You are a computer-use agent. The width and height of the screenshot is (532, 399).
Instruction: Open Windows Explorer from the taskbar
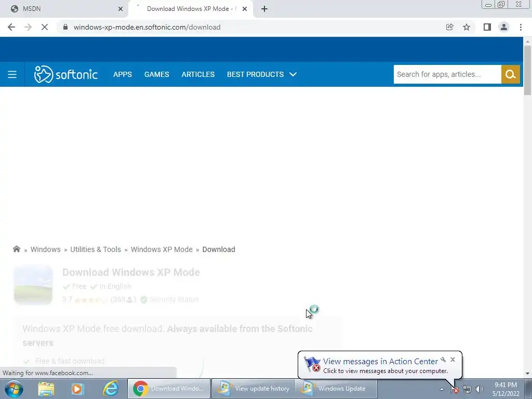[46, 389]
